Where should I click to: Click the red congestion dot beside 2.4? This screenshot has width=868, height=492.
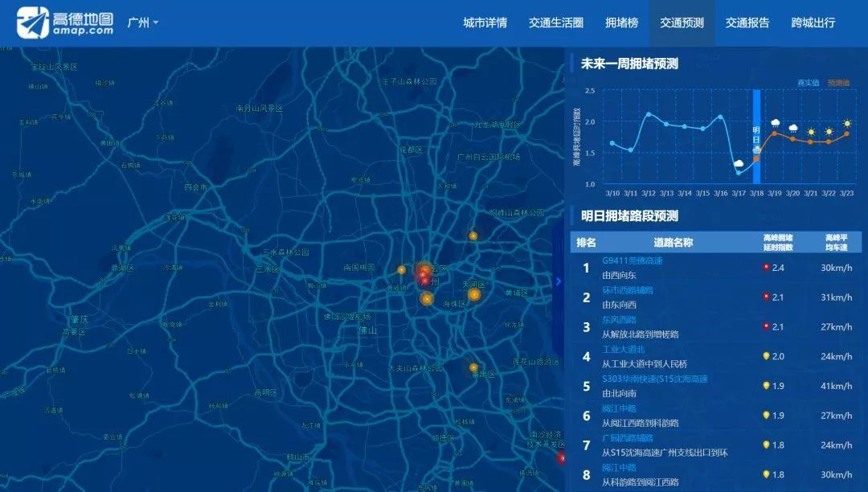766,267
